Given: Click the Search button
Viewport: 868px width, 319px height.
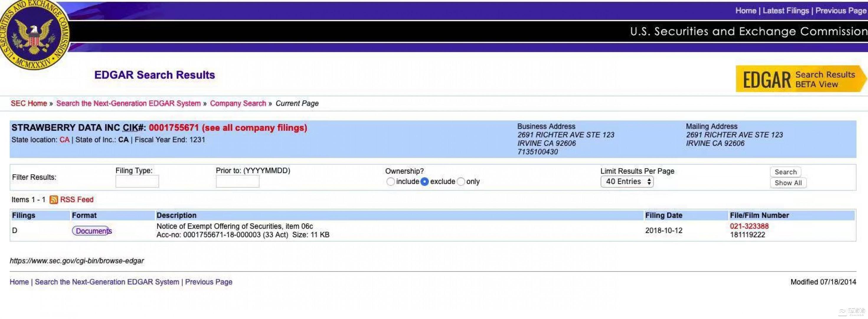Looking at the screenshot, I should (x=785, y=172).
